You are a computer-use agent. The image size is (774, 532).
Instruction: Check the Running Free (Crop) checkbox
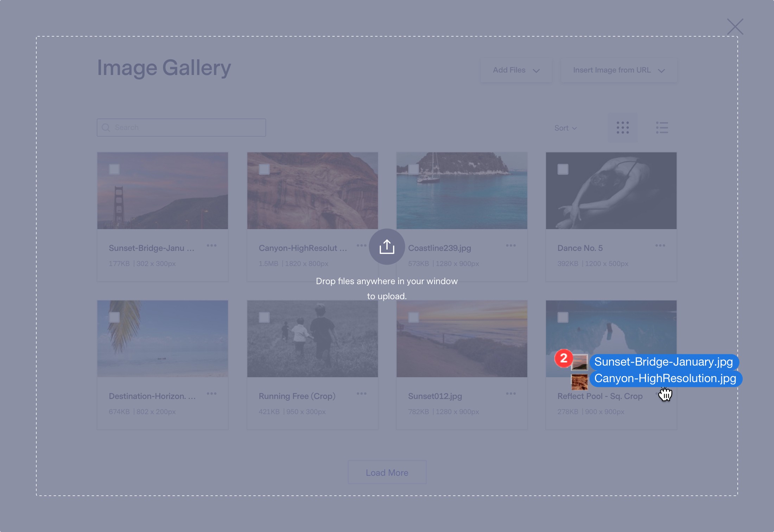264,317
